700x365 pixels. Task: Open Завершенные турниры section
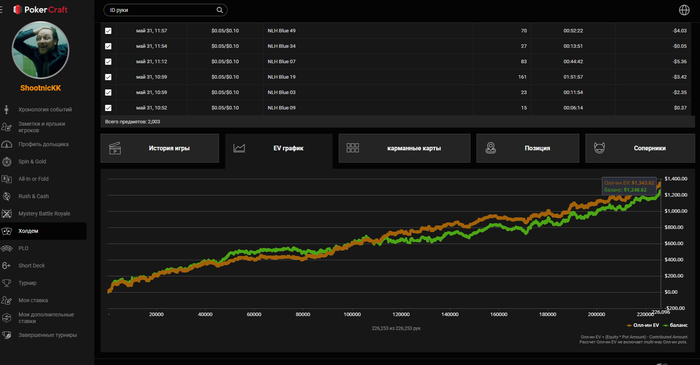click(x=48, y=335)
